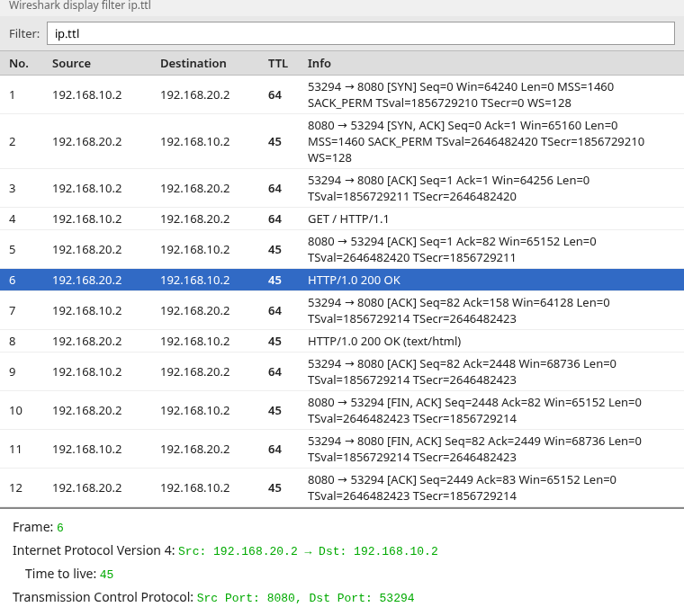Select packet 4 GET / HTTP/1.1
Image resolution: width=684 pixels, height=616 pixels.
[x=342, y=219]
